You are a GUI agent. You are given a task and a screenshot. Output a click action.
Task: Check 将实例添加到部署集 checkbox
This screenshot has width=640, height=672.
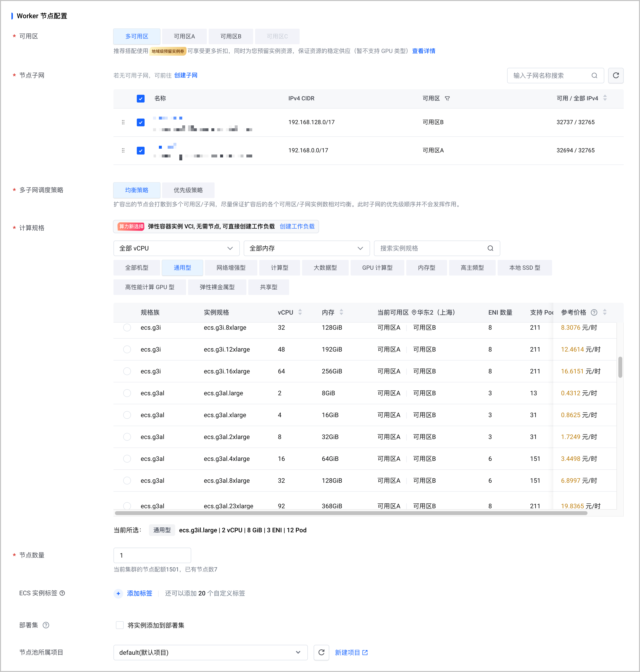120,625
